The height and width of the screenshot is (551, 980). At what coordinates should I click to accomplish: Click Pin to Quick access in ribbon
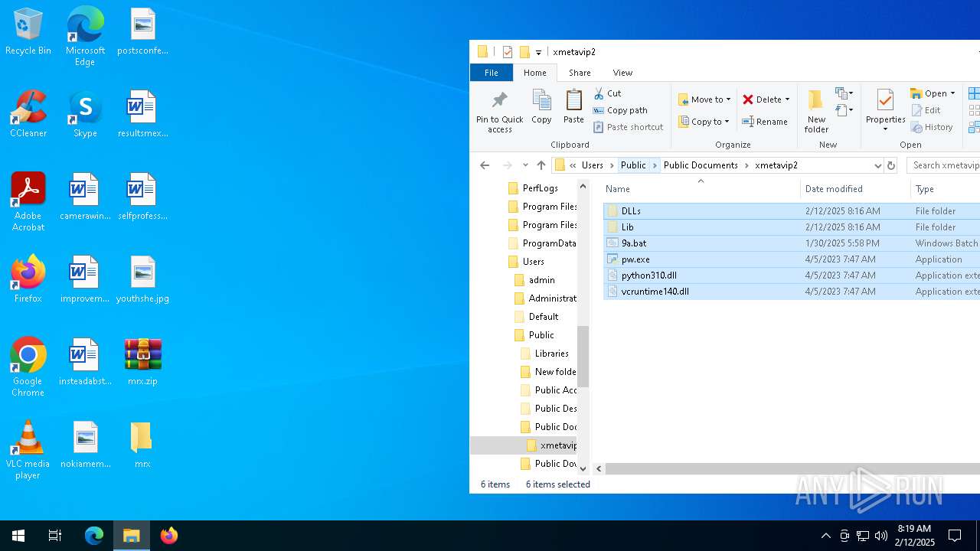pyautogui.click(x=500, y=112)
